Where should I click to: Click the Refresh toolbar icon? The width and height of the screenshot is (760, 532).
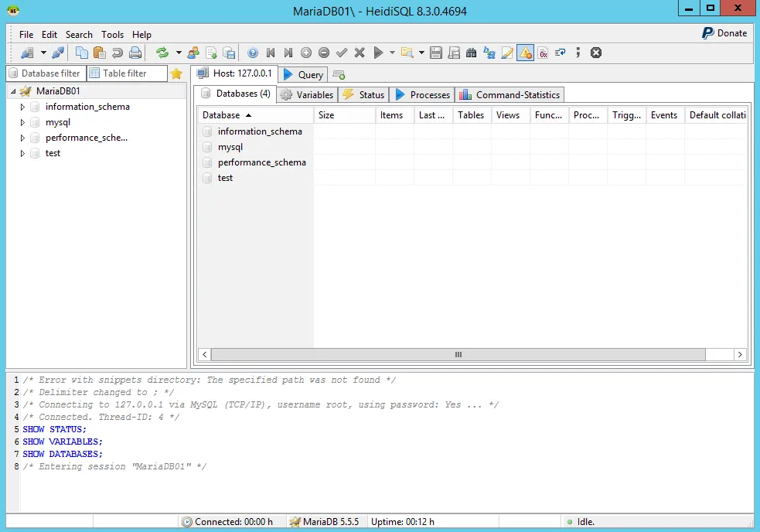click(162, 53)
